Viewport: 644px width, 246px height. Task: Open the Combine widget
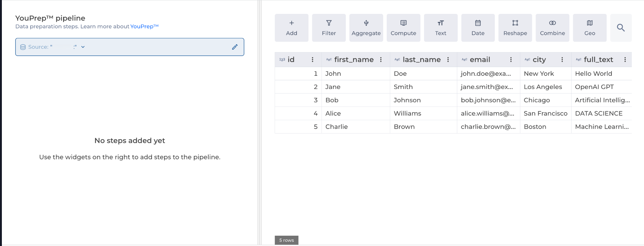click(553, 28)
